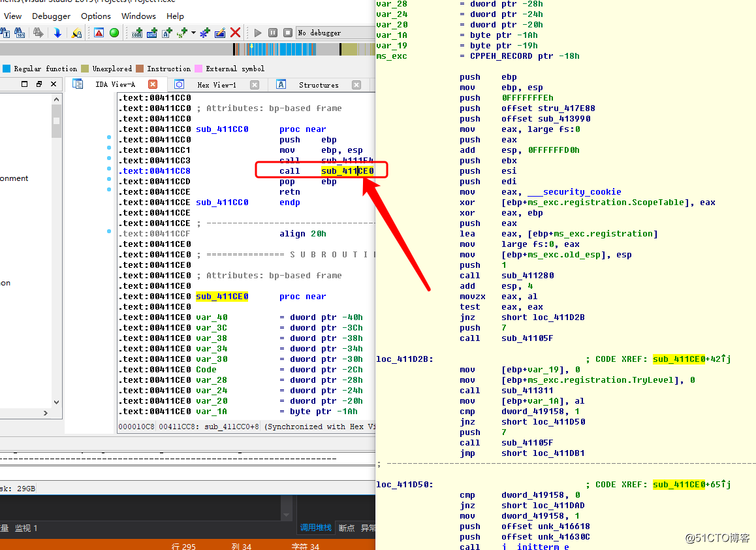Click the stop process button
Image resolution: width=756 pixels, height=550 pixels.
click(288, 33)
